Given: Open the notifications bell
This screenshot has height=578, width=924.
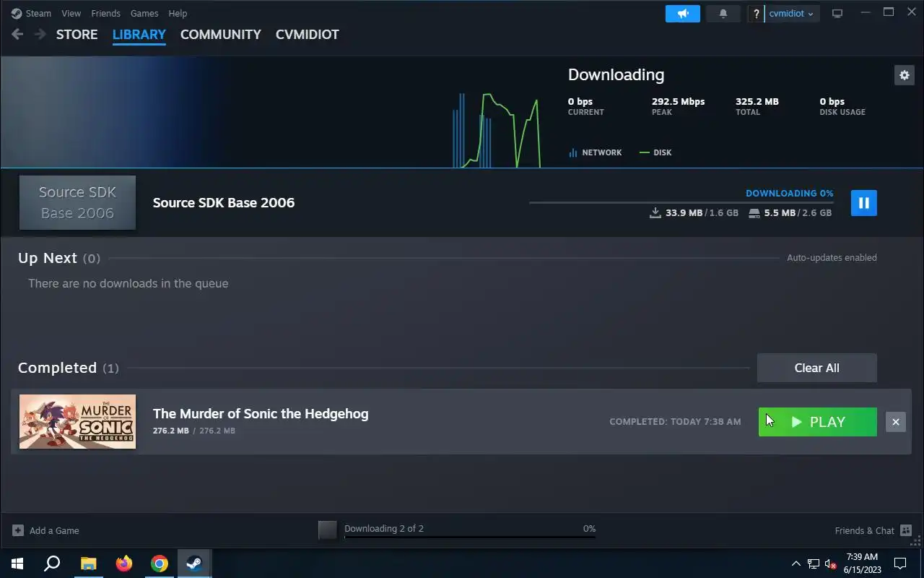Looking at the screenshot, I should pyautogui.click(x=723, y=13).
